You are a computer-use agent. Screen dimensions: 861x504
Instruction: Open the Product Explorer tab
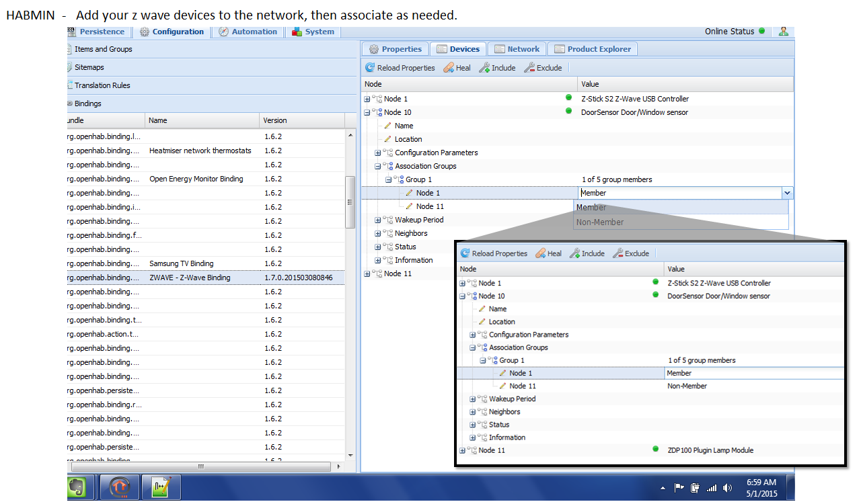tap(593, 49)
